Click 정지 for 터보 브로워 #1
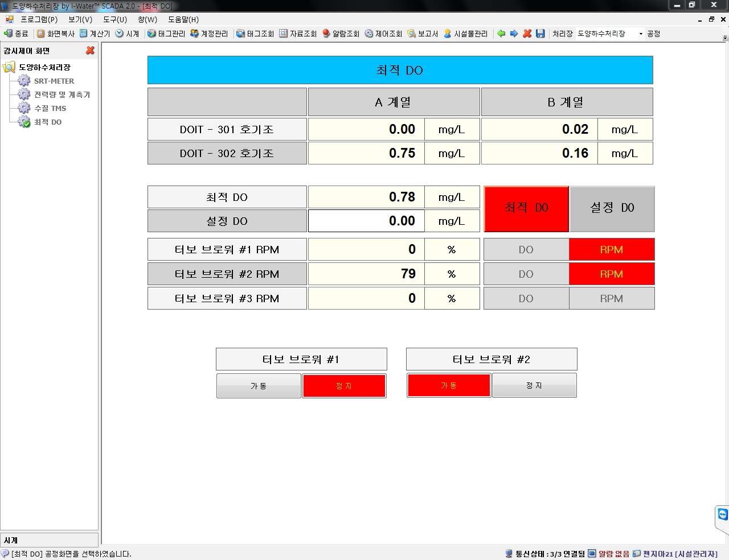 click(344, 386)
